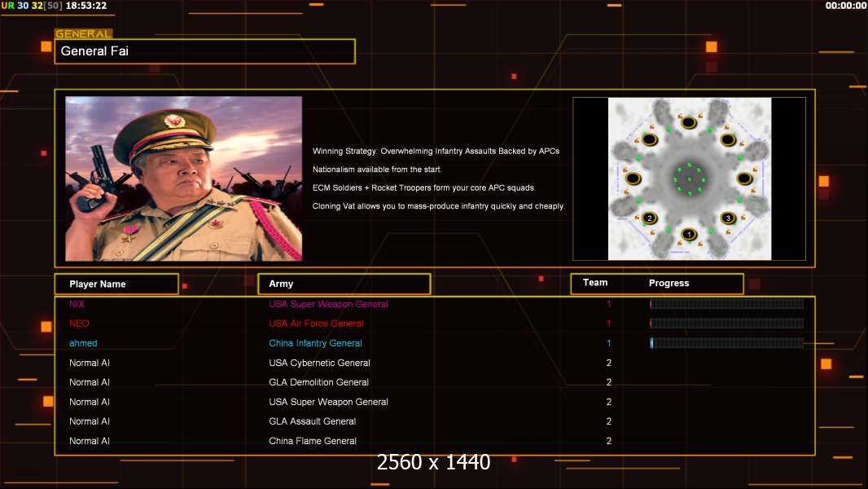868x489 pixels.
Task: Click Normal AI in GLA Demolition General row
Action: click(x=90, y=382)
